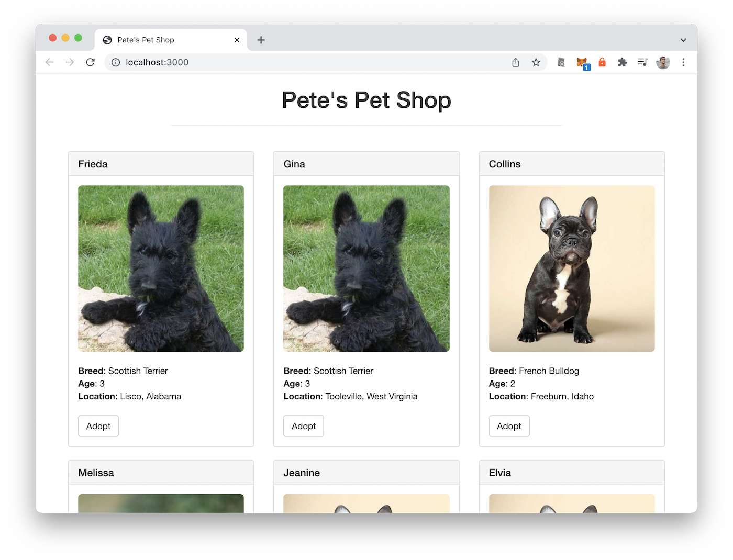Click 'Age: 2' on Collins's card
The width and height of the screenshot is (733, 560).
(502, 384)
